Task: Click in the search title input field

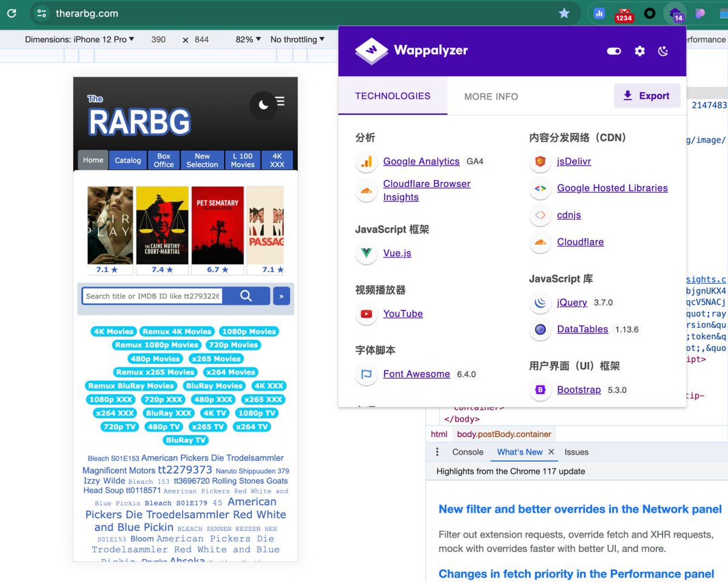Action: coord(152,296)
